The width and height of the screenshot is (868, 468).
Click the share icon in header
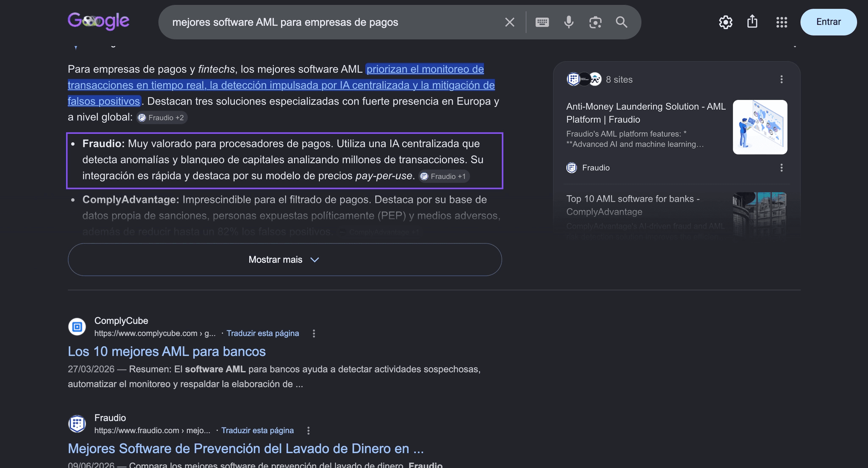coord(752,21)
